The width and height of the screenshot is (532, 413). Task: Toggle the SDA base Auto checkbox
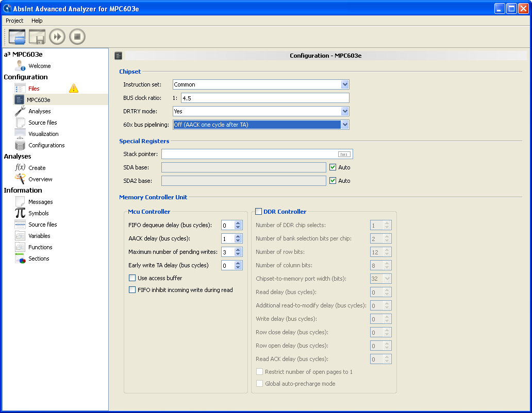pos(333,167)
